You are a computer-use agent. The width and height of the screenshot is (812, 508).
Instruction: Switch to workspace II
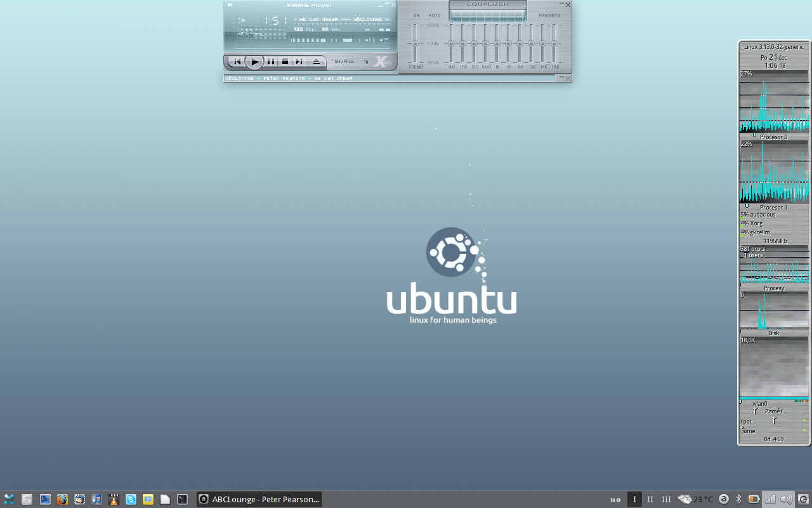[650, 499]
